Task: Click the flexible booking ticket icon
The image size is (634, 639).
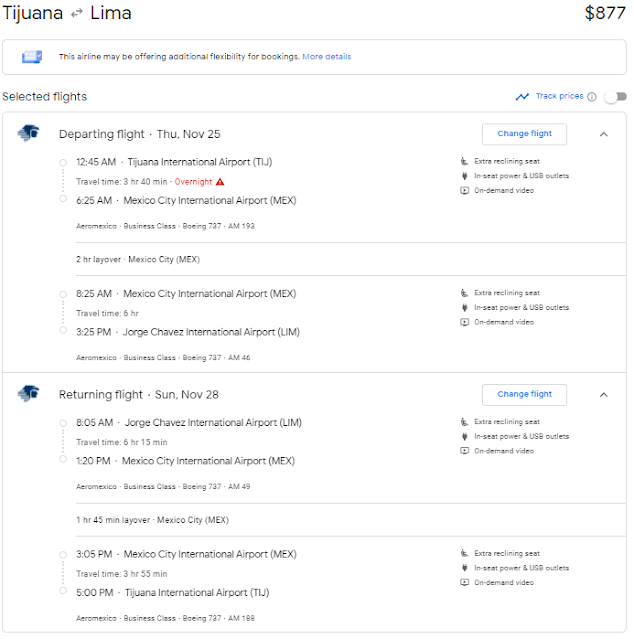Action: 31,57
